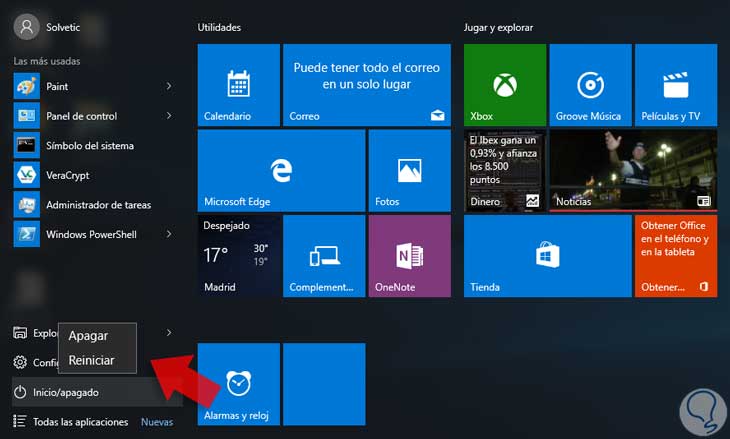Click the Todas las aplicaciones list icon

pos(20,421)
